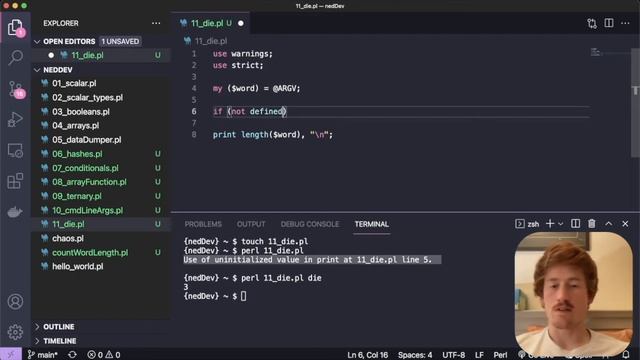Split the terminal pane
The height and width of the screenshot is (360, 640).
(575, 224)
